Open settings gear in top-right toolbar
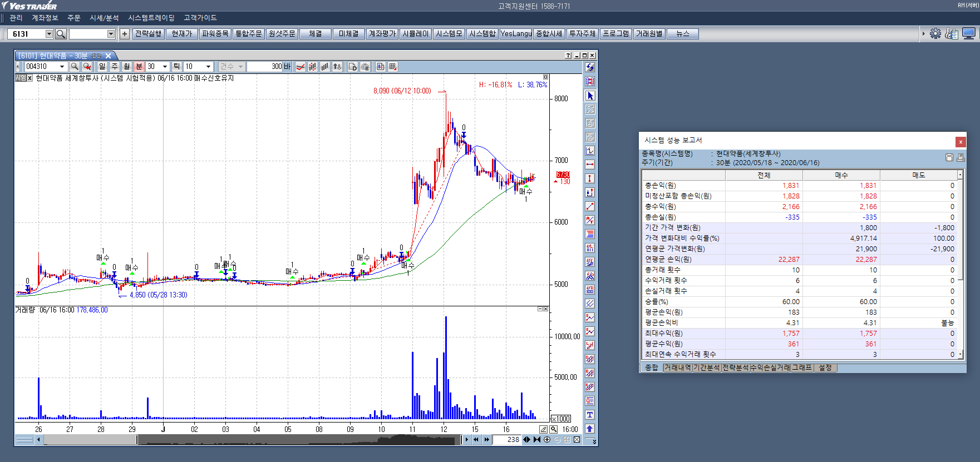980x462 pixels. click(x=935, y=33)
